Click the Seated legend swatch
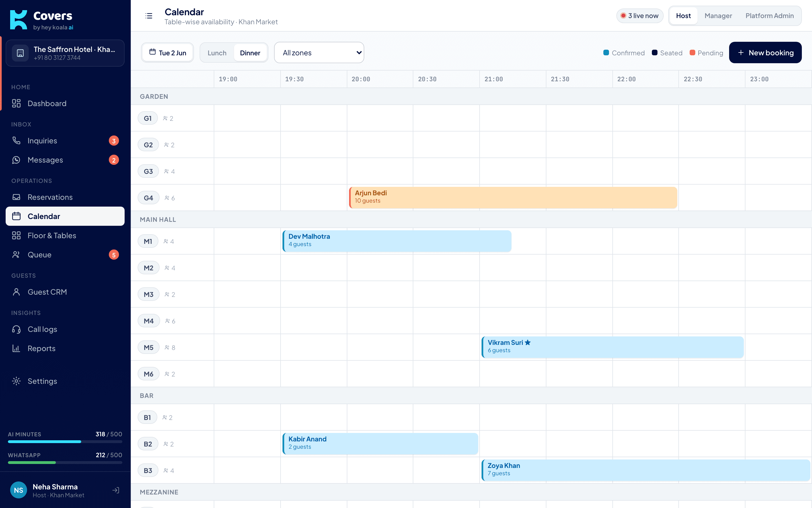Viewport: 812px width, 508px height. click(x=654, y=52)
